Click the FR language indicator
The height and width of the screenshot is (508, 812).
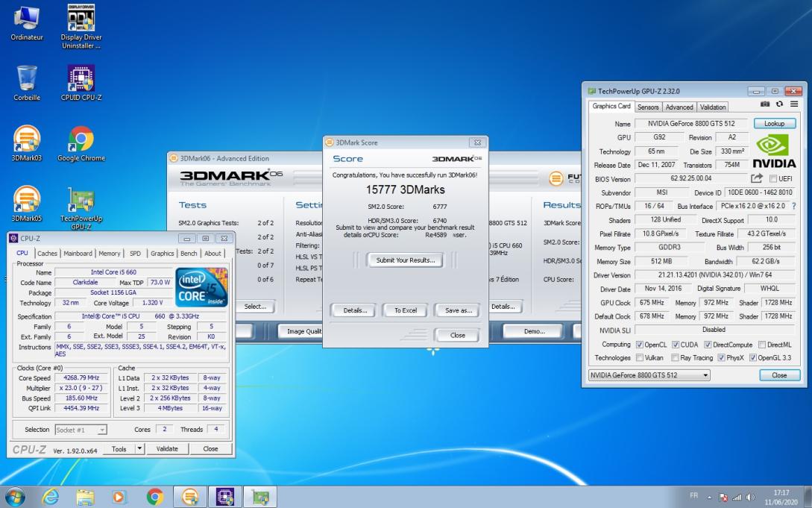point(694,495)
